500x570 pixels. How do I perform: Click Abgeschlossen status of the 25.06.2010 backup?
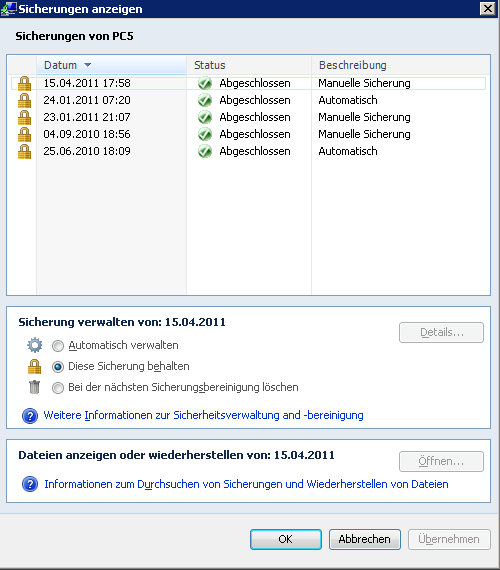coord(255,152)
